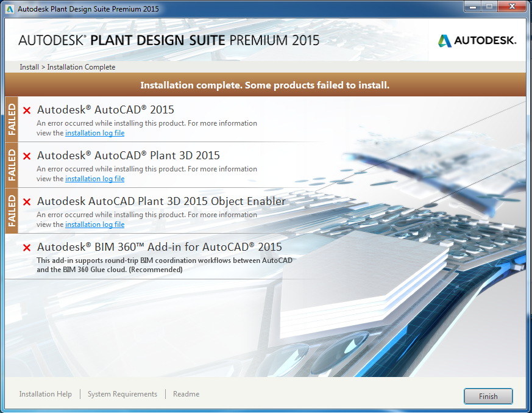The height and width of the screenshot is (413, 532).
Task: Open installation log file for AutoCAD Plant 3D 2015
Action: [94, 179]
